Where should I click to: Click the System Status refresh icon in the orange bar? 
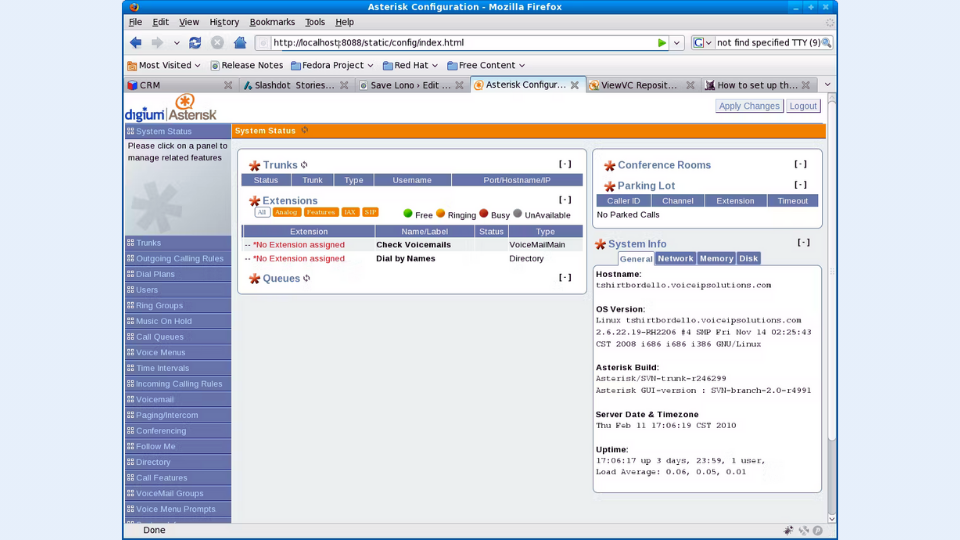pyautogui.click(x=305, y=130)
